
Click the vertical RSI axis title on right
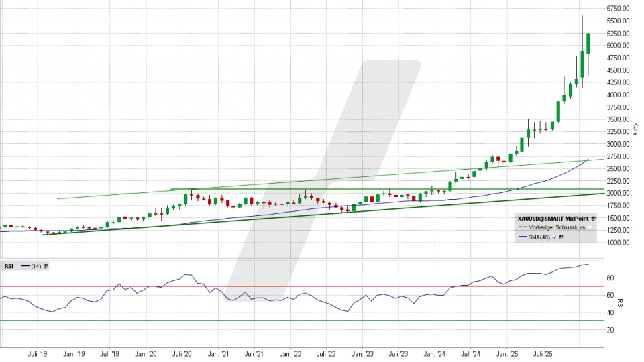(x=620, y=304)
